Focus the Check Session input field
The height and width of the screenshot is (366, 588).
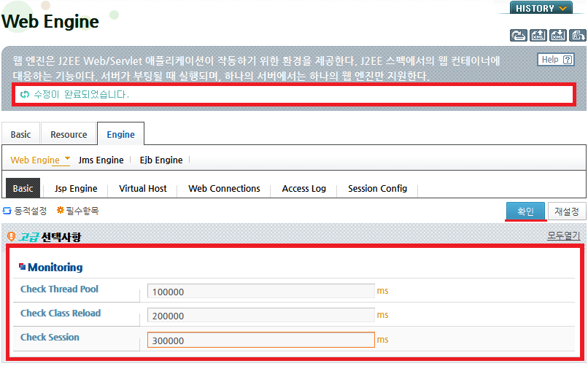[x=261, y=340]
